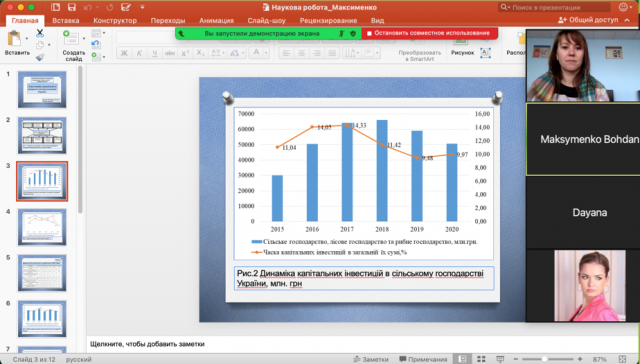The width and height of the screenshot is (640, 364).
Task: Expand the Paste options dropdown arrow
Action: pos(27,39)
